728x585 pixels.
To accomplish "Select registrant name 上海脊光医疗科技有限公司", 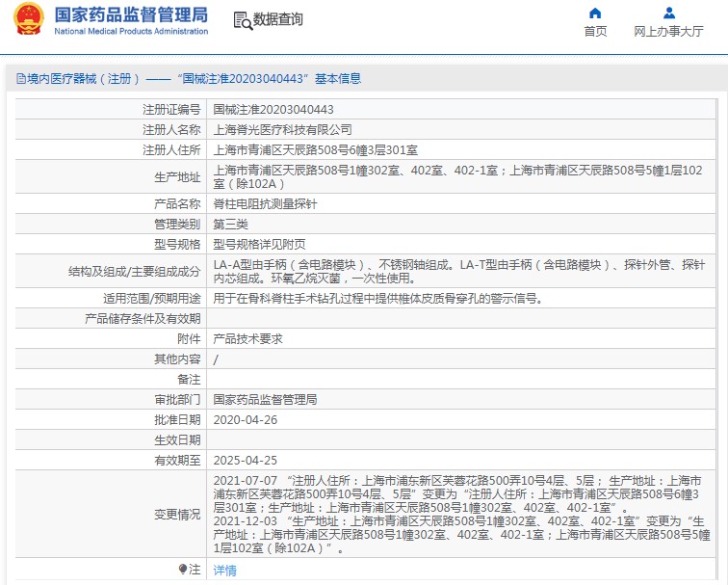I will point(282,130).
